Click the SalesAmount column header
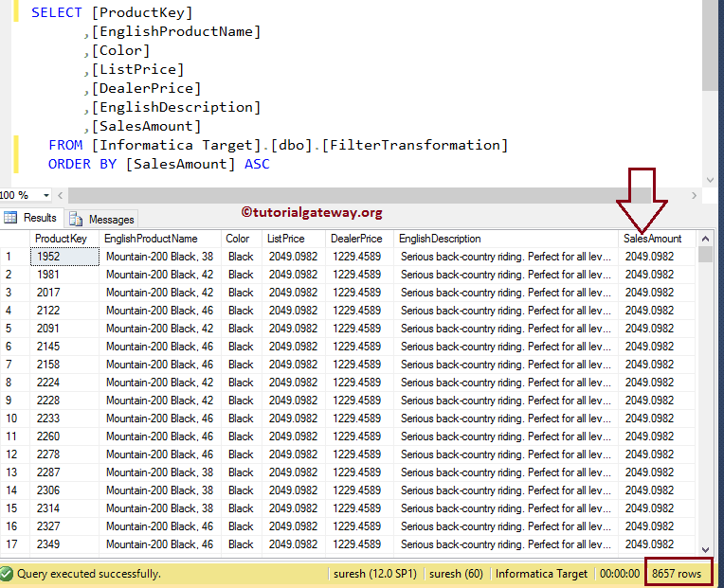This screenshot has width=724, height=588. (x=657, y=239)
